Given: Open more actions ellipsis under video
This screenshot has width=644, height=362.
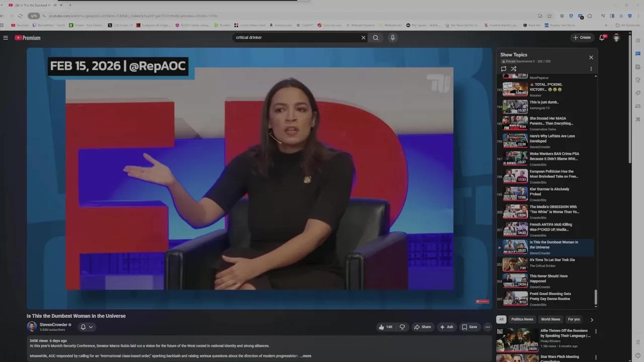Looking at the screenshot, I should pos(488,327).
